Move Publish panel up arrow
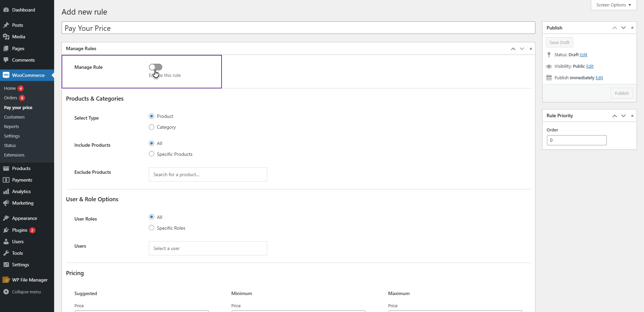The width and height of the screenshot is (644, 312). (x=615, y=28)
